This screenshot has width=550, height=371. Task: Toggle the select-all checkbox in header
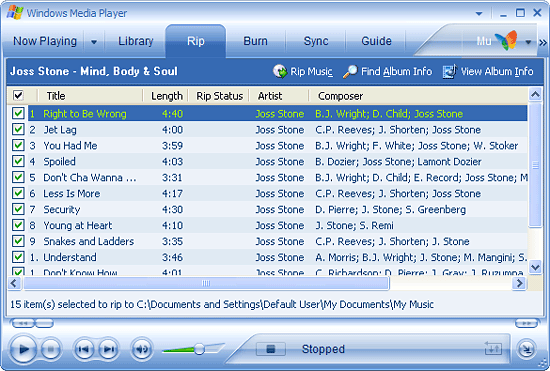18,95
